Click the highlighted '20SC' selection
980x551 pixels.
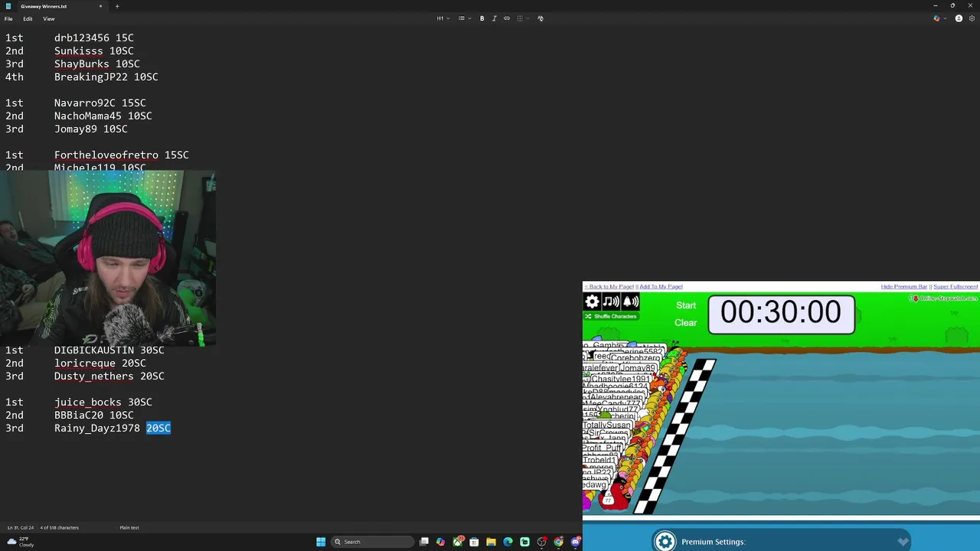click(158, 428)
